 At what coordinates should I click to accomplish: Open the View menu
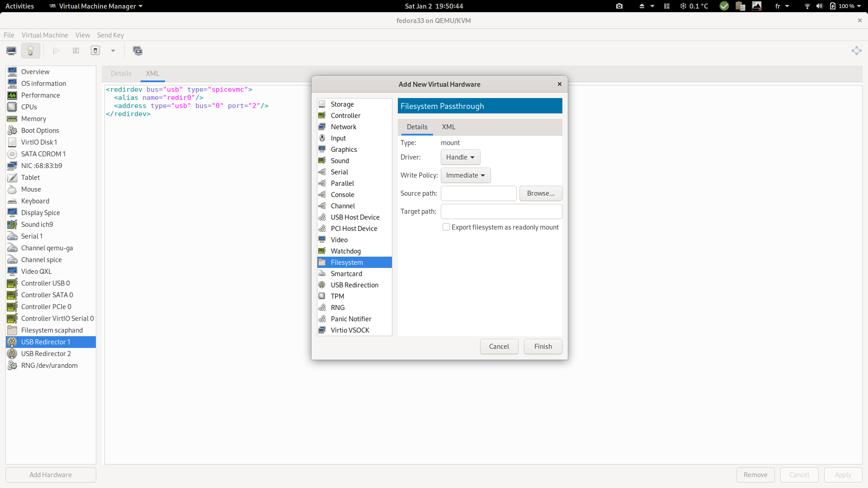[x=83, y=35]
